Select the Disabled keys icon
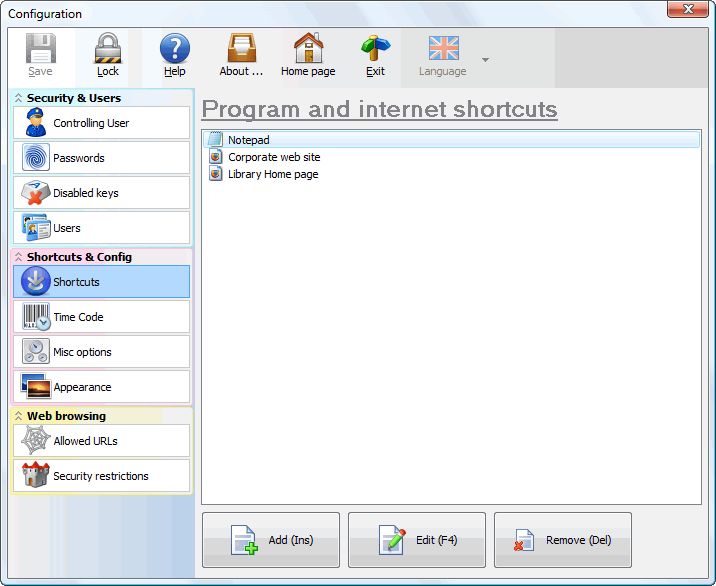716x586 pixels. pos(36,192)
